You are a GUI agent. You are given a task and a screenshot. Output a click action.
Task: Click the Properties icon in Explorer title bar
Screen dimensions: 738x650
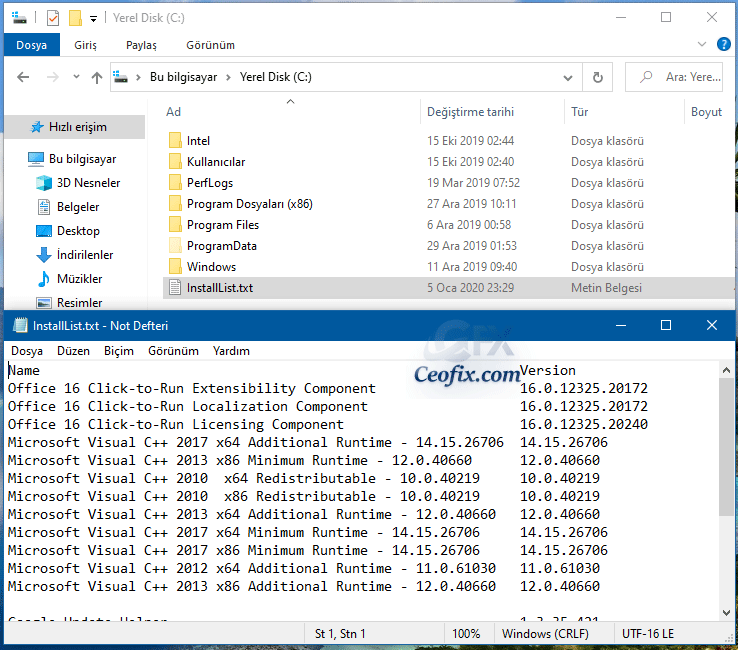tap(53, 18)
